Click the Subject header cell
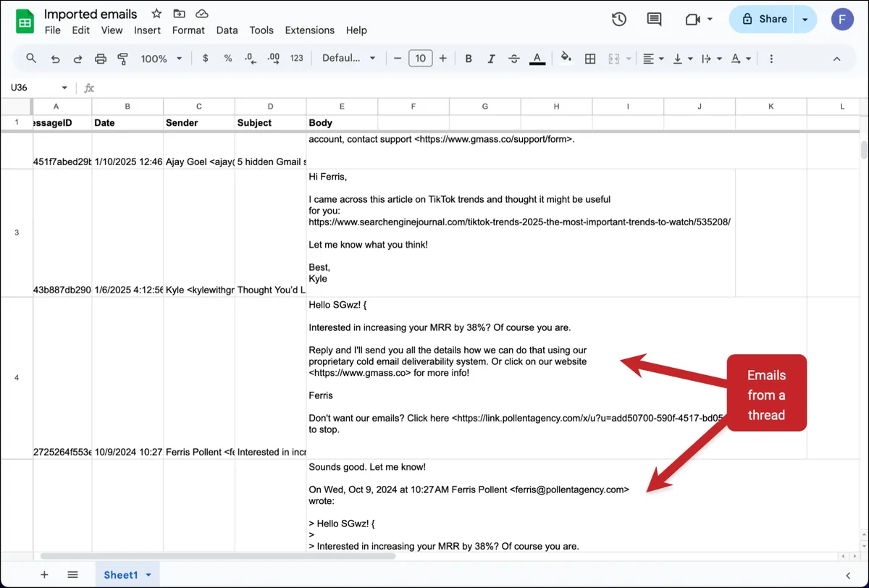The width and height of the screenshot is (869, 588). (271, 123)
